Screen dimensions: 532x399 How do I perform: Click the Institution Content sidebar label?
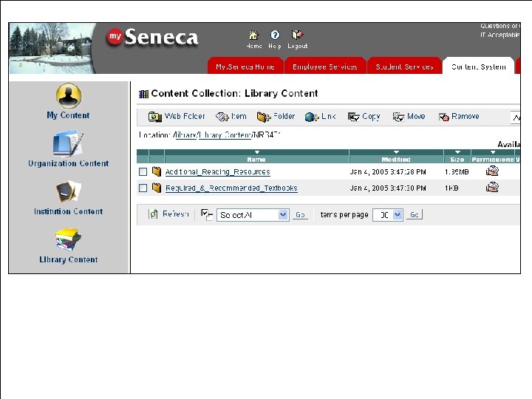pos(68,211)
